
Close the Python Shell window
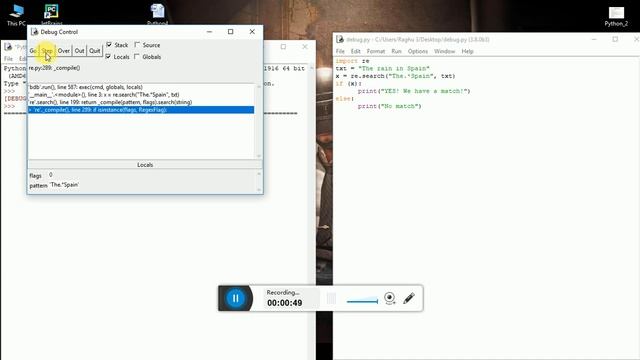pyautogui.click(x=305, y=47)
